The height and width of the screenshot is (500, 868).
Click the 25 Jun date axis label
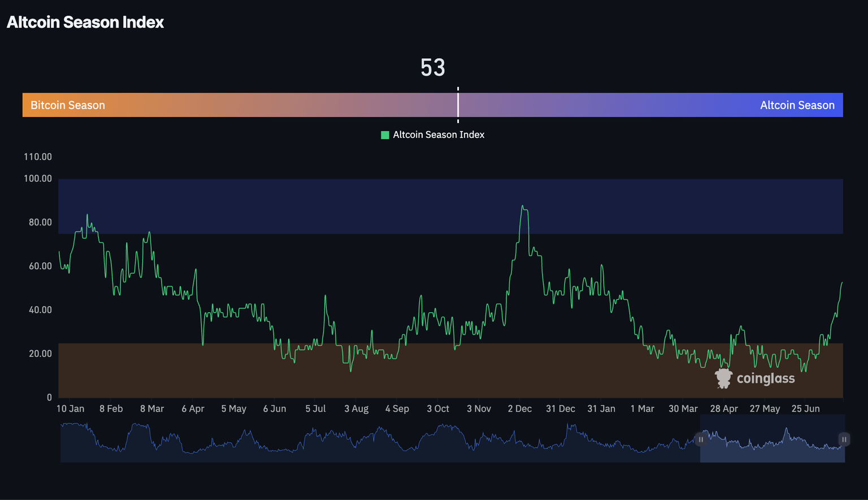coord(805,408)
